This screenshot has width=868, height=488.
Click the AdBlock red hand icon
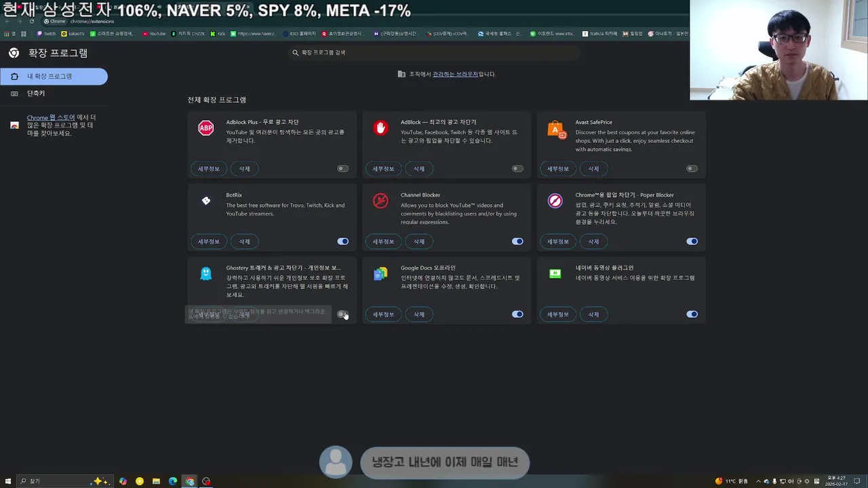(380, 128)
